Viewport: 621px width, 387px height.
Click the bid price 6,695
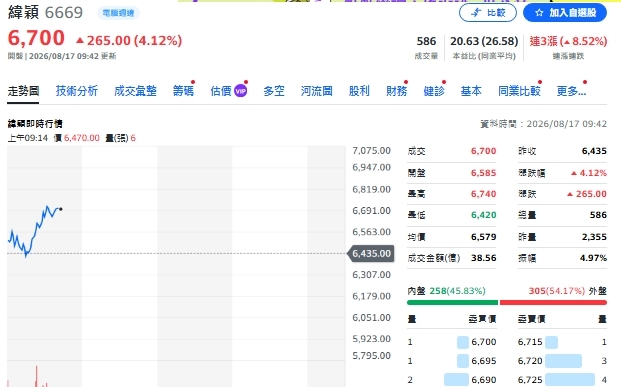(484, 361)
